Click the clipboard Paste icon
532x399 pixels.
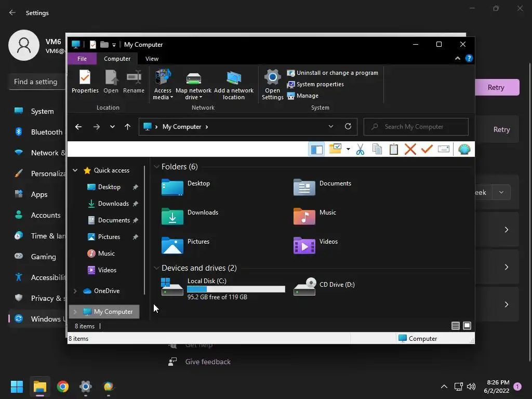[394, 149]
